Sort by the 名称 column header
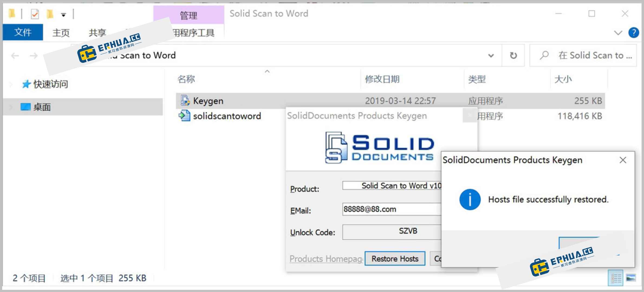Image resolution: width=644 pixels, height=292 pixels. tap(186, 79)
